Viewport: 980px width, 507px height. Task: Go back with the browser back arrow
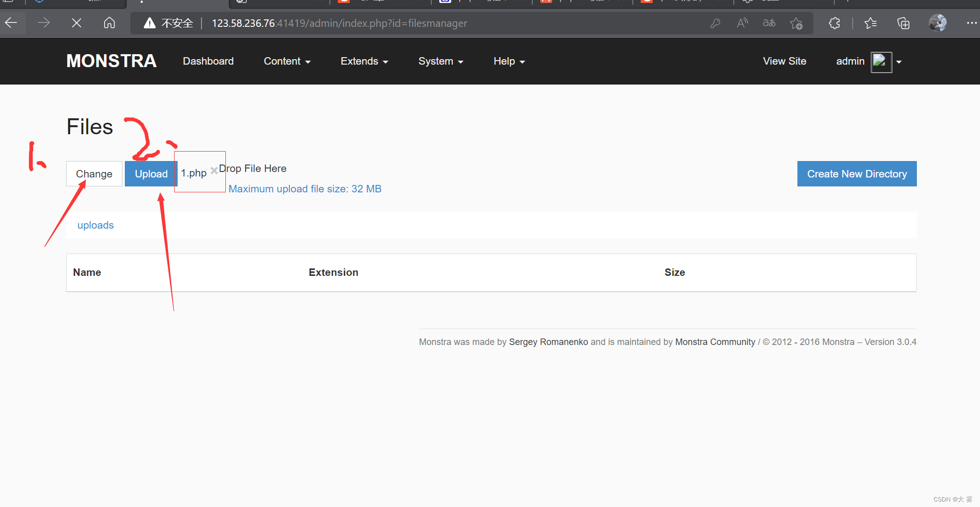(11, 23)
